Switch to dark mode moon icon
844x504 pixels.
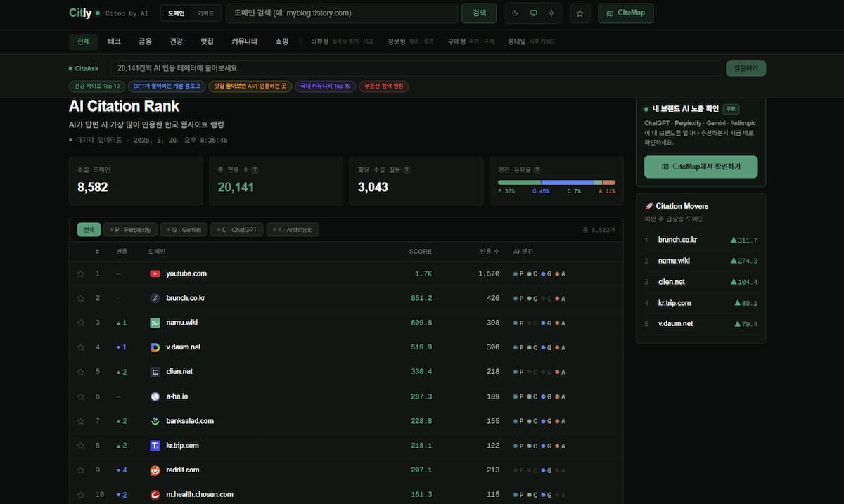coord(515,13)
